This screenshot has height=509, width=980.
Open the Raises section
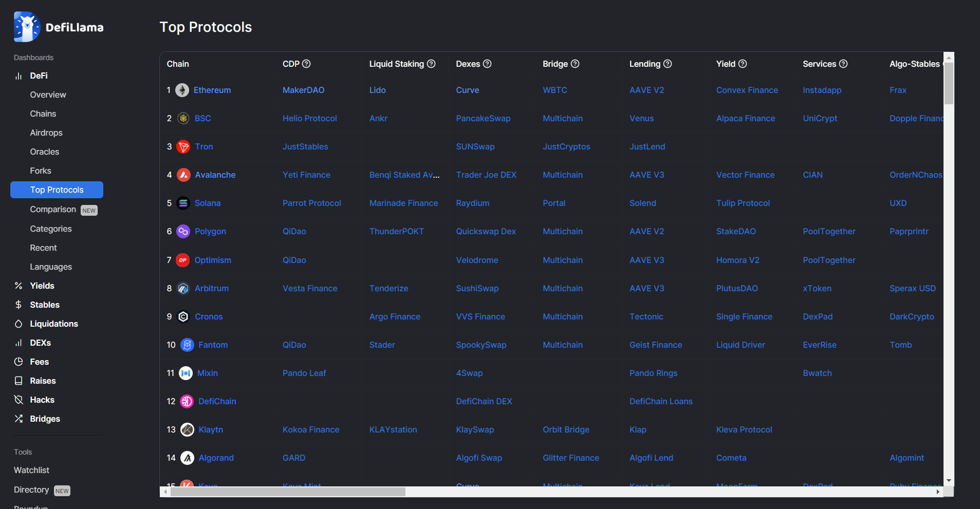pyautogui.click(x=43, y=381)
